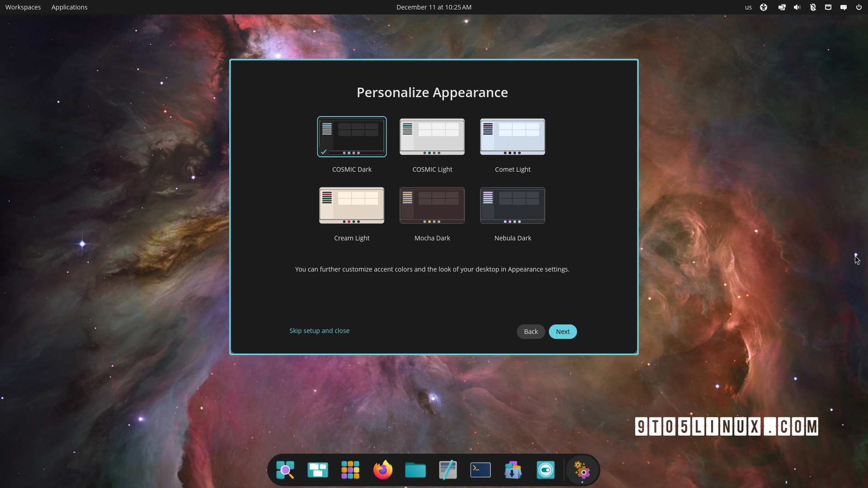Image resolution: width=868 pixels, height=488 pixels.
Task: Select the COSMIC Light theme
Action: coord(432,137)
